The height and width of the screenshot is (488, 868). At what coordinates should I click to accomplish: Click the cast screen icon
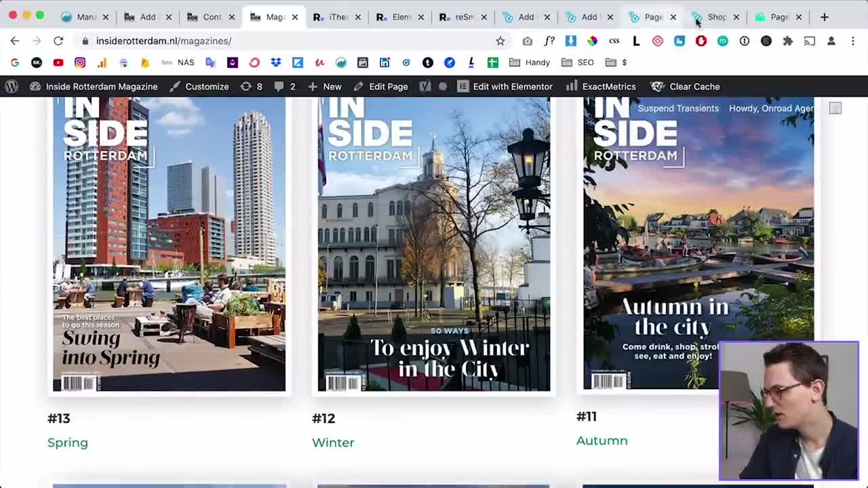tap(810, 41)
